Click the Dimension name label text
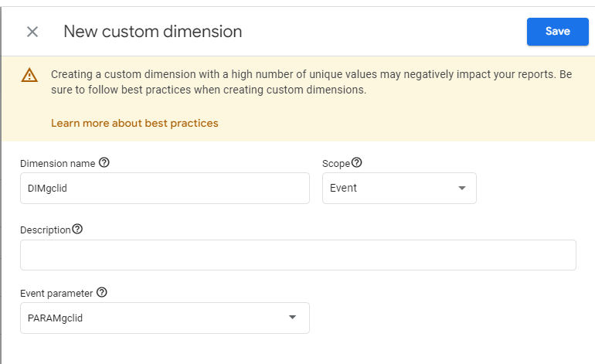595x364 pixels. coord(58,164)
